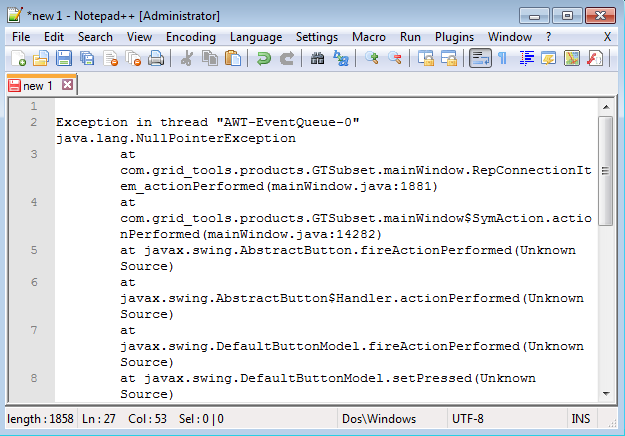Screen dimensions: 625x436
Task: Toggle the INS insert mode indicator
Action: (580, 419)
